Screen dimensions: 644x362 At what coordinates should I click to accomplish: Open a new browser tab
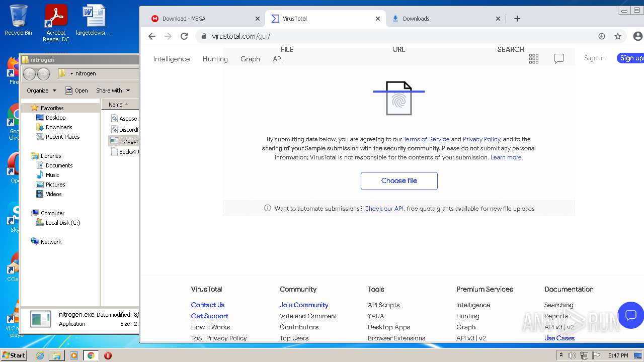click(517, 19)
